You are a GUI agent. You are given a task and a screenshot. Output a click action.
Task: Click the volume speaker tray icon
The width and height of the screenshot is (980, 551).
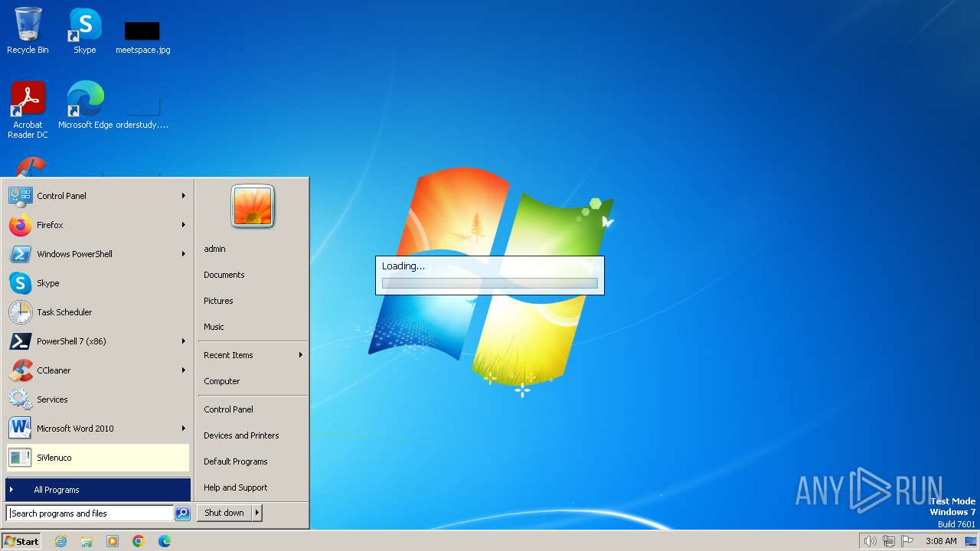[x=870, y=541]
